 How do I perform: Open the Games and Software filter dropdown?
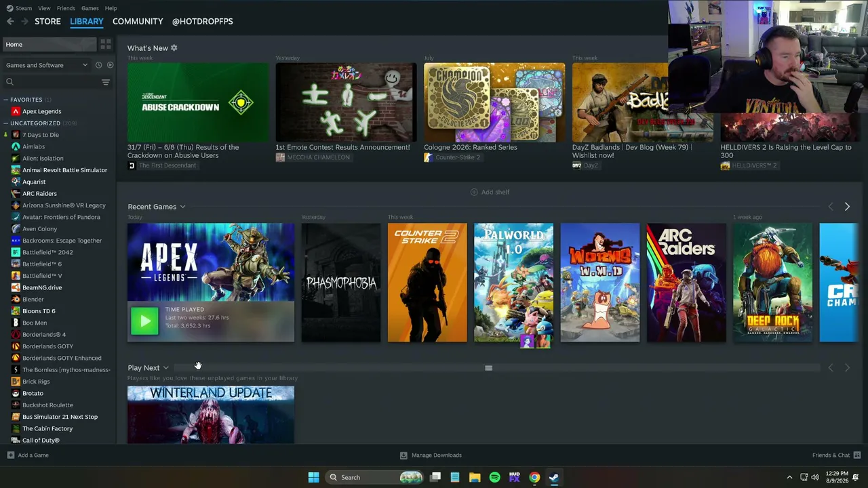(x=47, y=65)
